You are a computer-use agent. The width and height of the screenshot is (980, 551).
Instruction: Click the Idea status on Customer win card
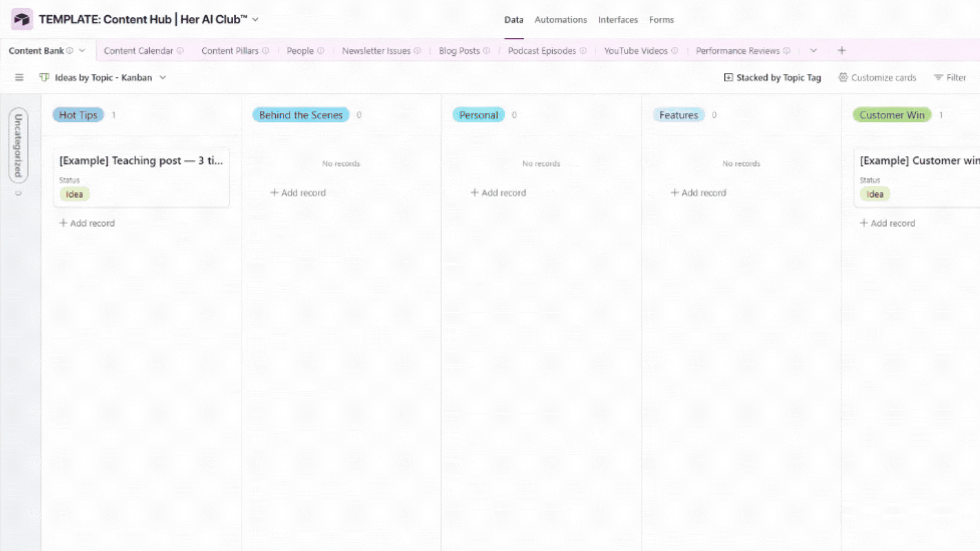[x=875, y=194]
